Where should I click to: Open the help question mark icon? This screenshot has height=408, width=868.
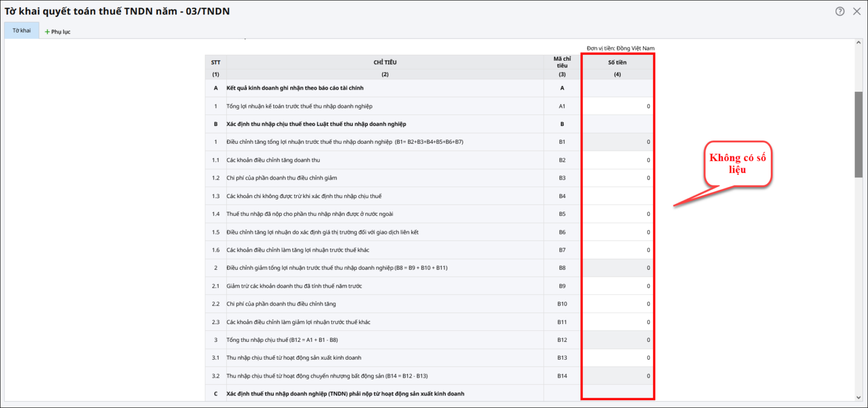point(840,11)
